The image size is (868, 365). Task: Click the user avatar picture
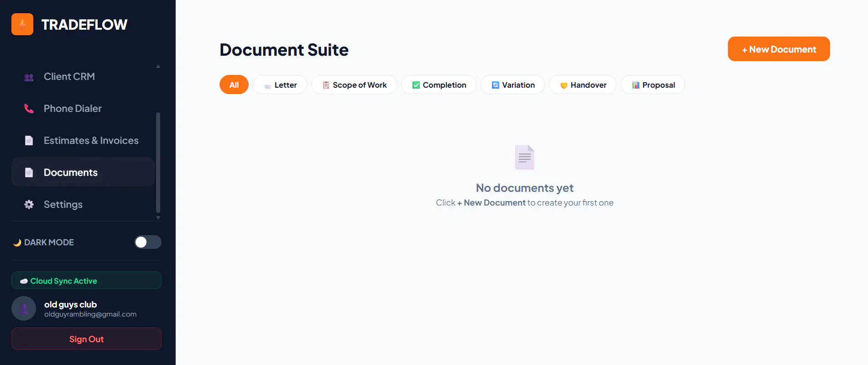24,308
